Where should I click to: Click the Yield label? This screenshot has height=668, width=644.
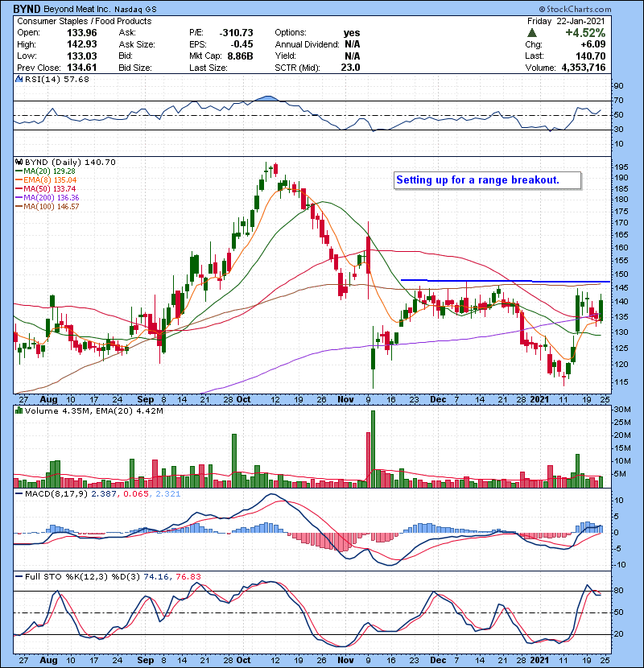pyautogui.click(x=285, y=56)
